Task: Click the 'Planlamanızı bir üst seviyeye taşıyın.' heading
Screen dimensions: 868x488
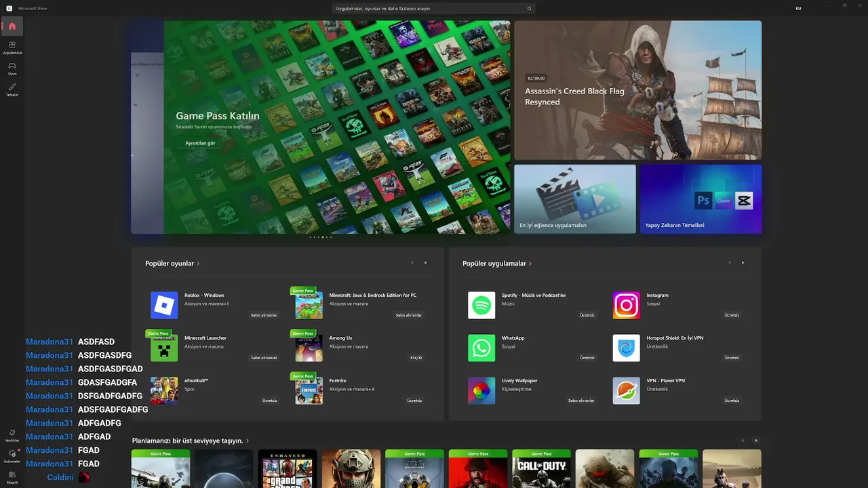Action: click(187, 441)
